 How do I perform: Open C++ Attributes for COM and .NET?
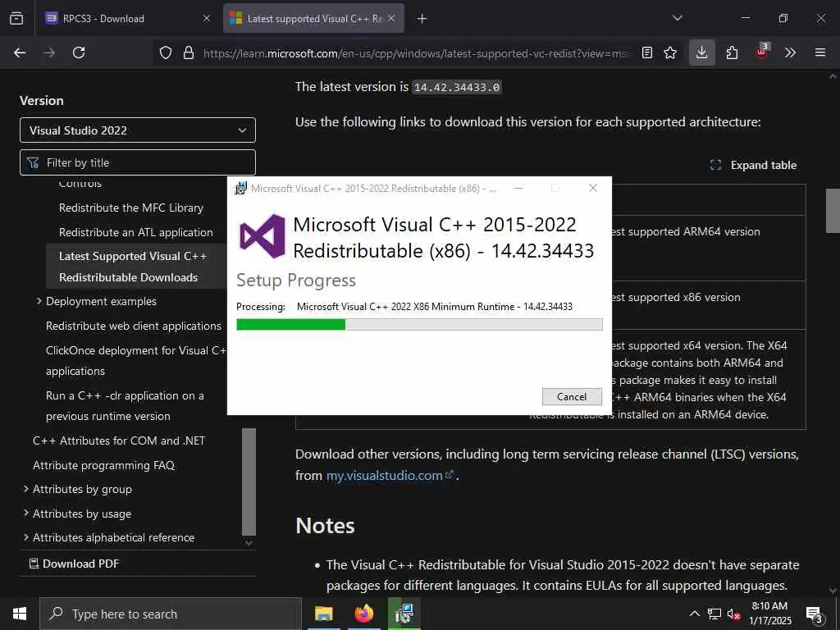[x=119, y=441]
